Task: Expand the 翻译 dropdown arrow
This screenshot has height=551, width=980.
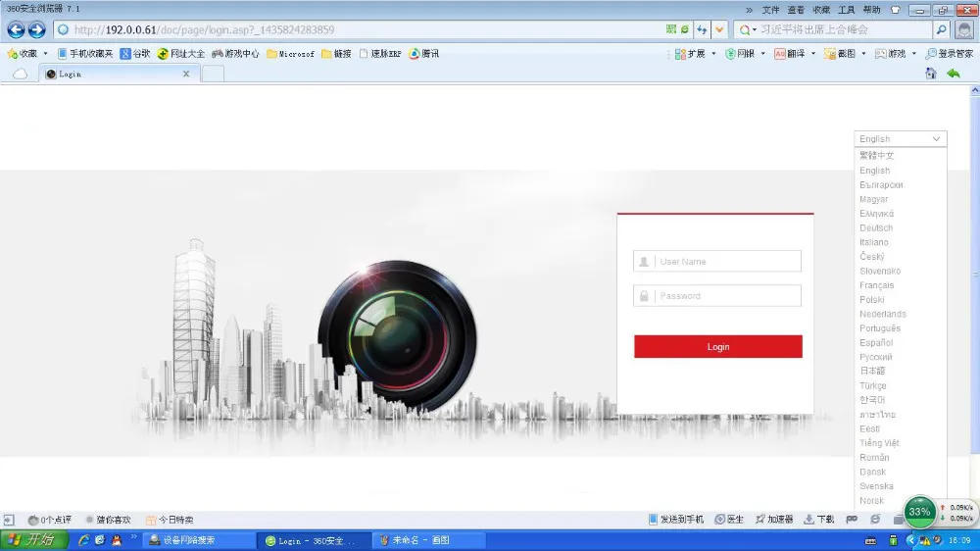Action: tap(813, 54)
